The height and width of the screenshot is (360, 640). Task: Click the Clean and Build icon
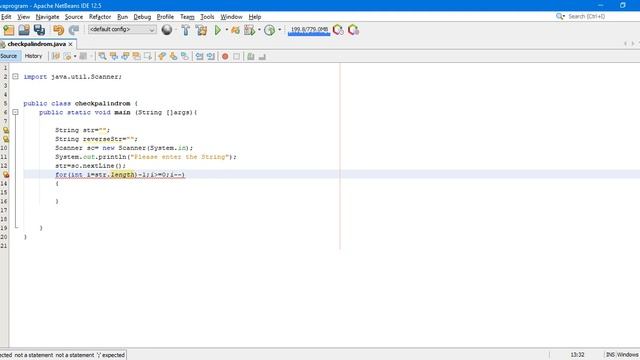click(201, 30)
